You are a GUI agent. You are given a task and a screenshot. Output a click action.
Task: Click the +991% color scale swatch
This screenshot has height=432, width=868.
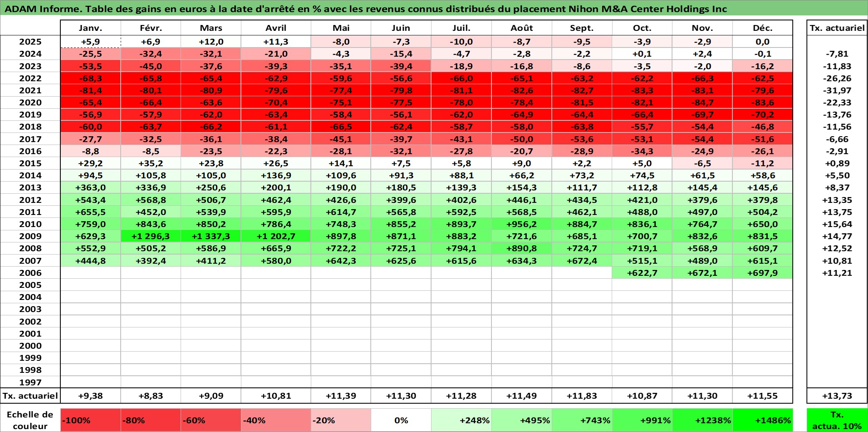pyautogui.click(x=642, y=420)
